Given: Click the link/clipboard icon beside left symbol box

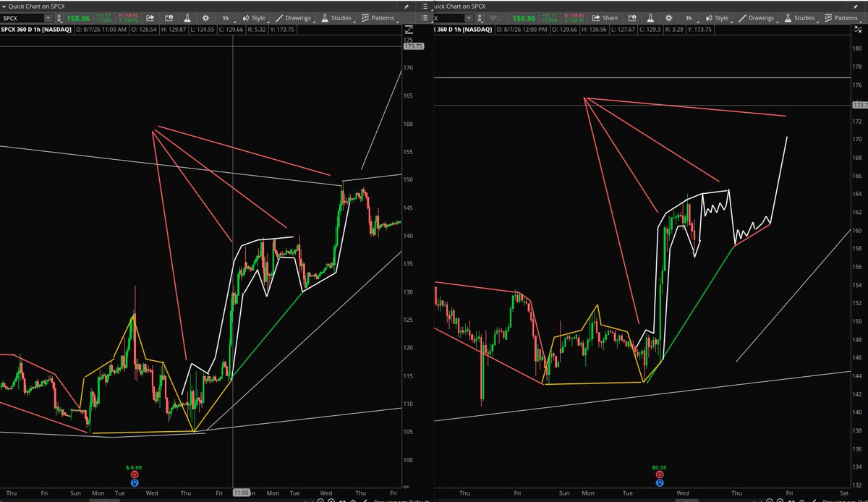Looking at the screenshot, I should 59,17.
